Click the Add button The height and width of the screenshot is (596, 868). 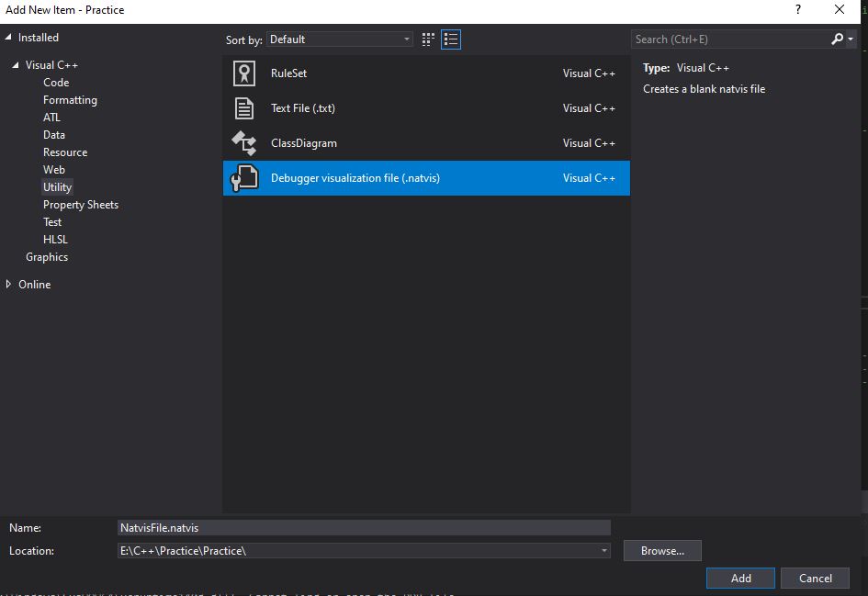tap(740, 578)
